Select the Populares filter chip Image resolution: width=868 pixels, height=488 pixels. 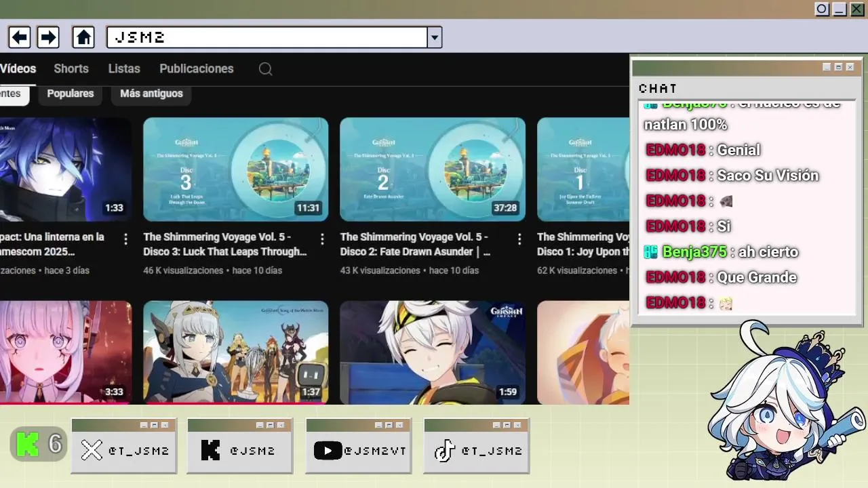pos(71,94)
